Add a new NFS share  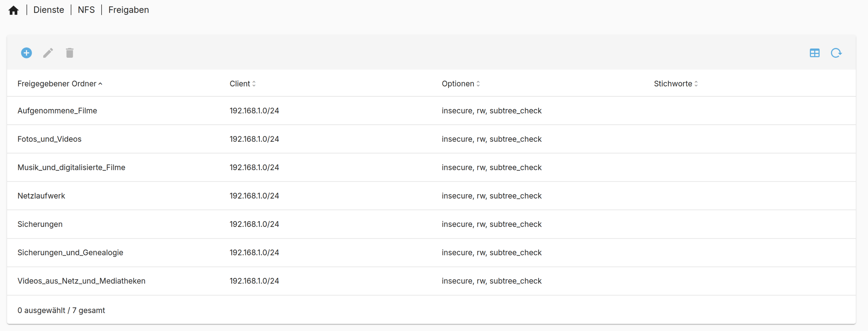pyautogui.click(x=26, y=53)
